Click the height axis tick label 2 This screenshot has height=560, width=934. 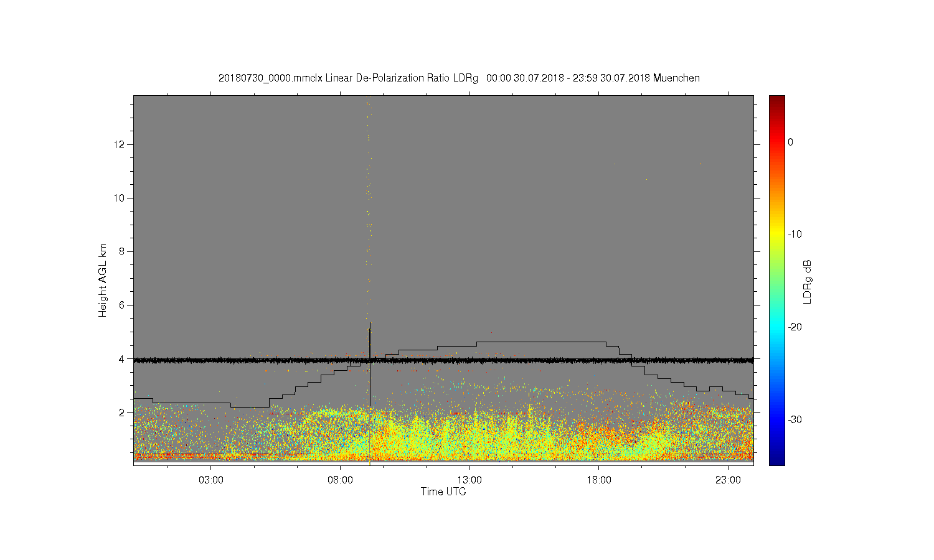[x=123, y=412]
